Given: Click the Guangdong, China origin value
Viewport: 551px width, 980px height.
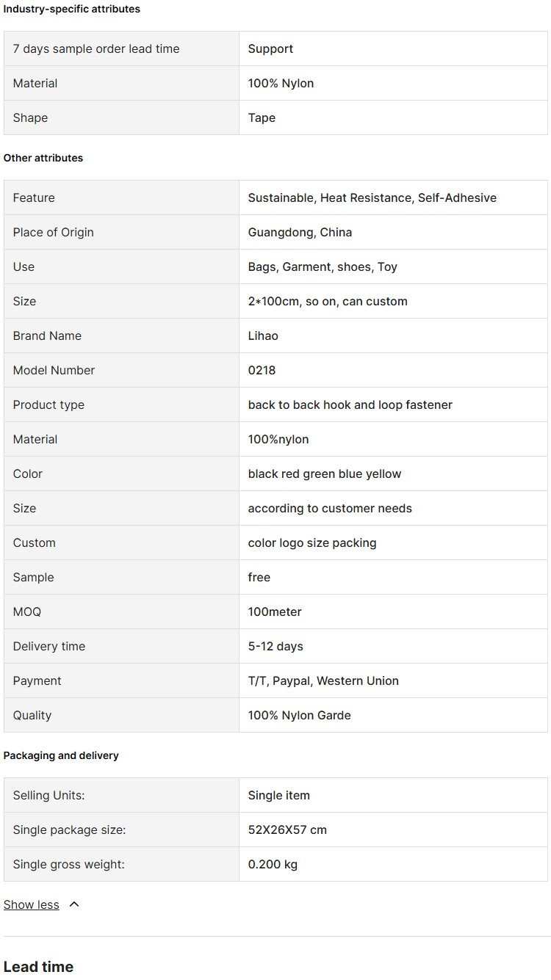Looking at the screenshot, I should (x=300, y=232).
